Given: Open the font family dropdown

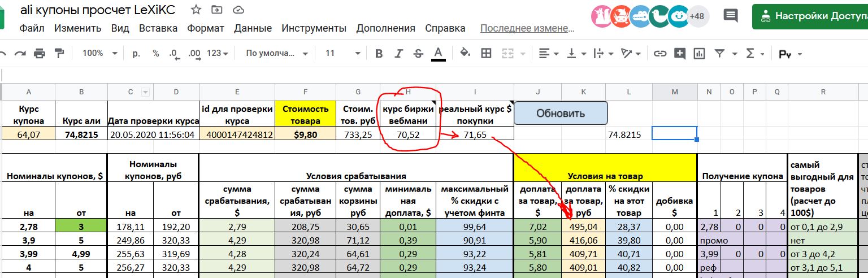Looking at the screenshot, I should point(276,53).
